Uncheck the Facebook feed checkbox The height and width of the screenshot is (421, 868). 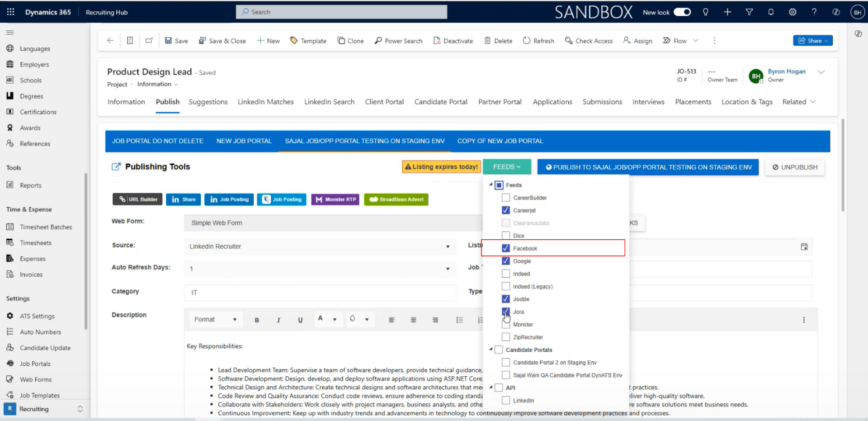click(506, 248)
